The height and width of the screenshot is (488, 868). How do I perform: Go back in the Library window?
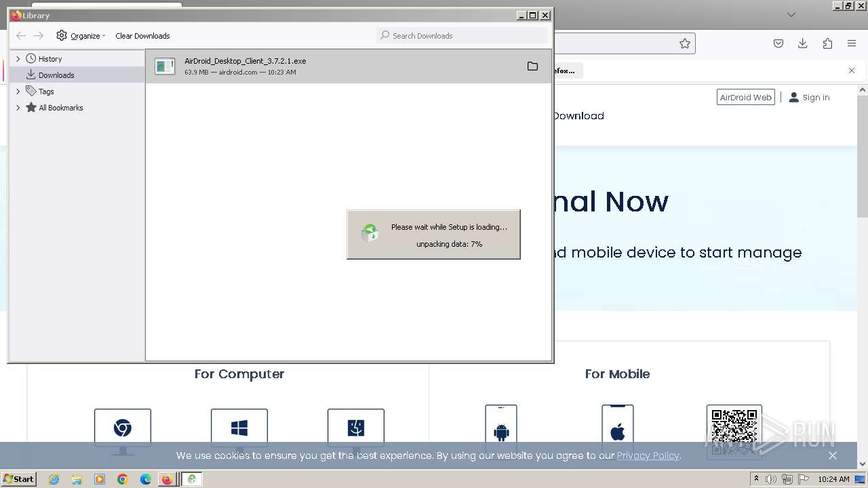click(x=21, y=36)
